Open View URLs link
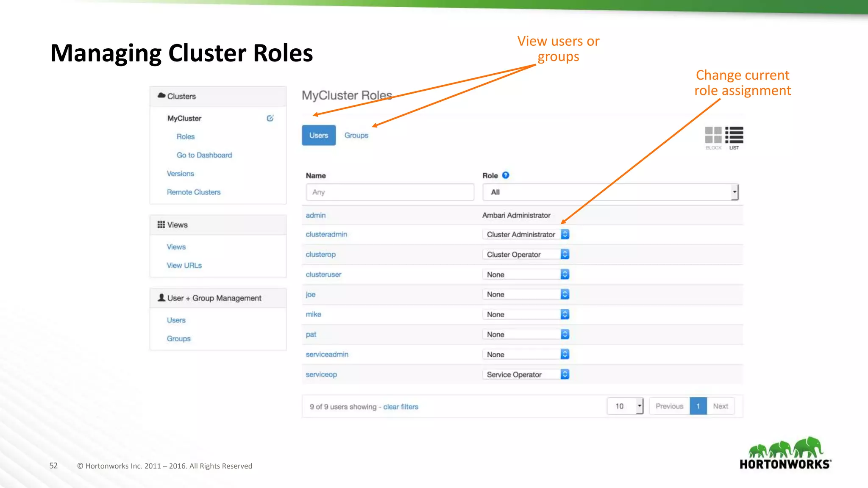Screen dimensions: 868x488 (184, 265)
